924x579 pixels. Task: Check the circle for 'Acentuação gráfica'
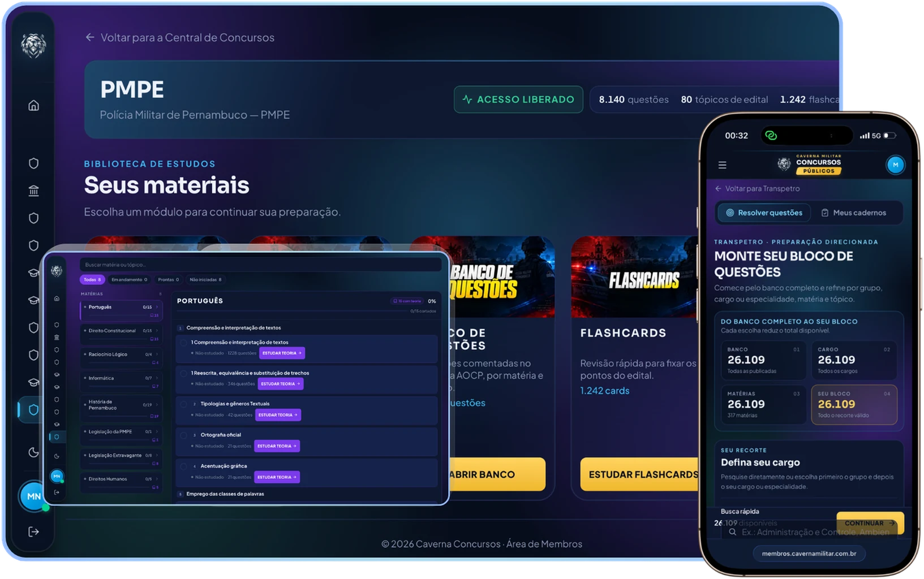[184, 466]
